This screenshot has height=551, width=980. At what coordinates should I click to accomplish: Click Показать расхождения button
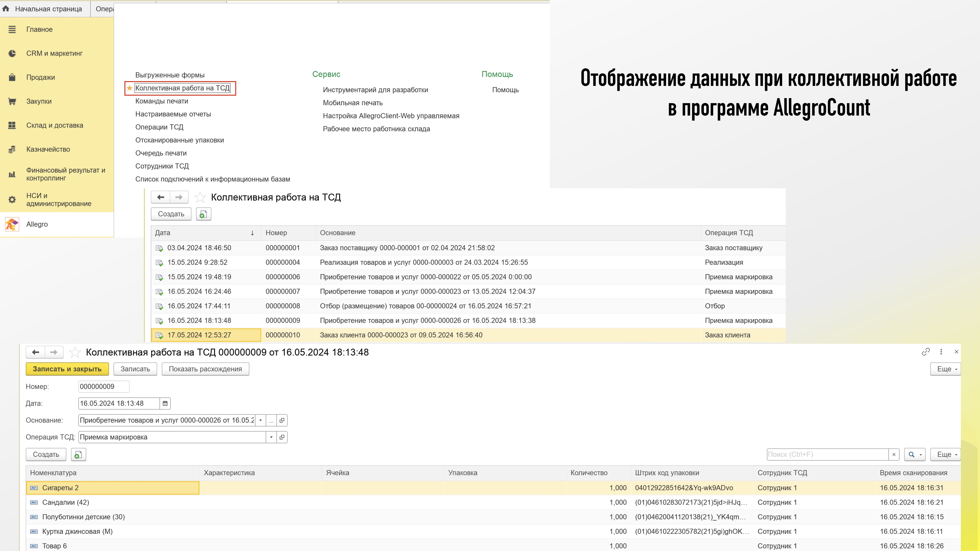click(x=205, y=369)
